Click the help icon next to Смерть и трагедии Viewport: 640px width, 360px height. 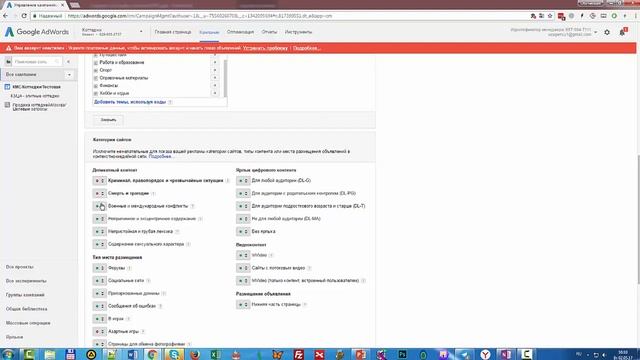(x=153, y=193)
